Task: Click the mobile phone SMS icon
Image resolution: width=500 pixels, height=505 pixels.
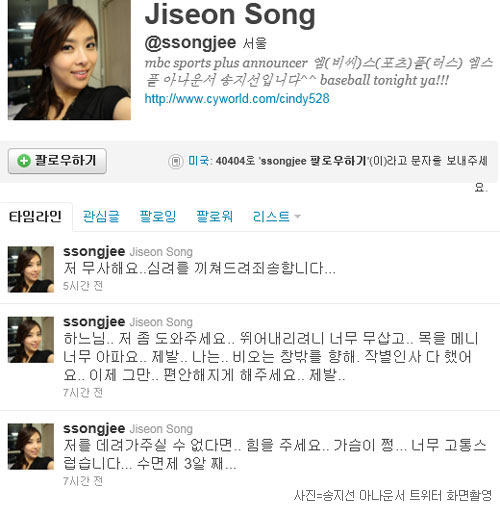Action: point(176,161)
